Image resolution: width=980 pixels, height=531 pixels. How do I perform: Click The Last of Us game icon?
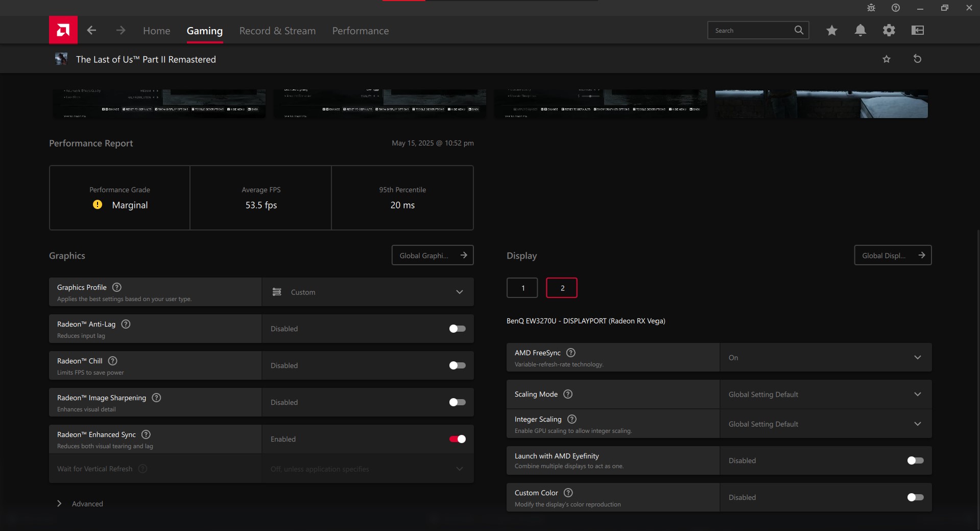pyautogui.click(x=61, y=59)
